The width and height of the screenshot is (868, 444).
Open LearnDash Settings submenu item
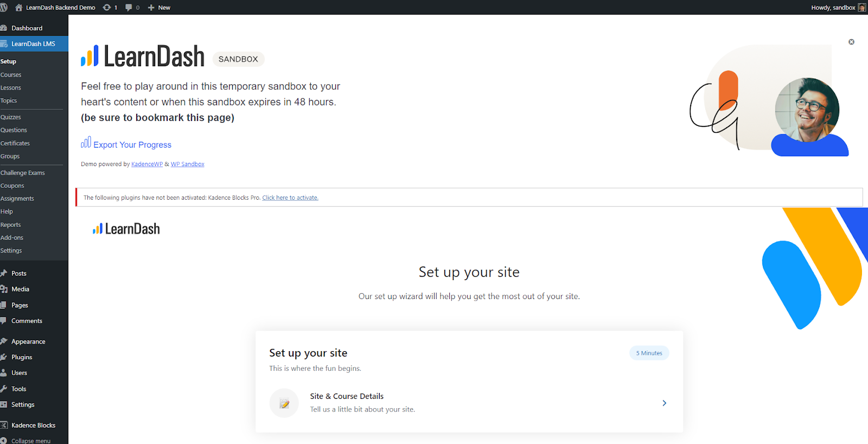pos(11,251)
